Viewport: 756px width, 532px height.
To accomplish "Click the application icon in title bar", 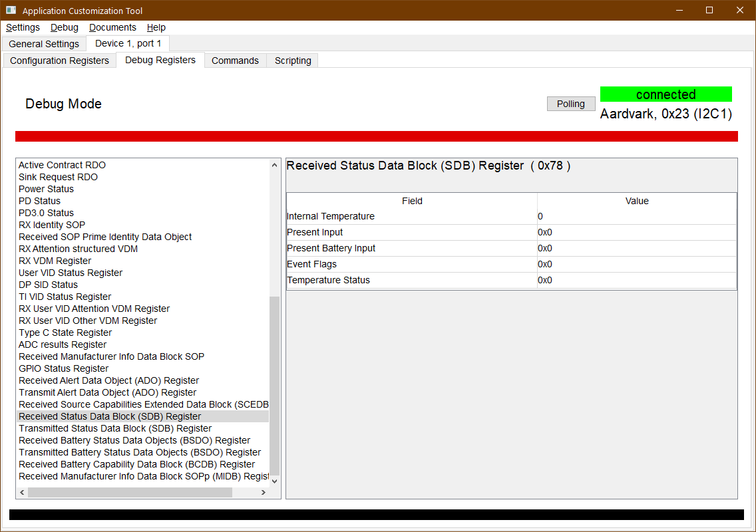I will point(11,10).
